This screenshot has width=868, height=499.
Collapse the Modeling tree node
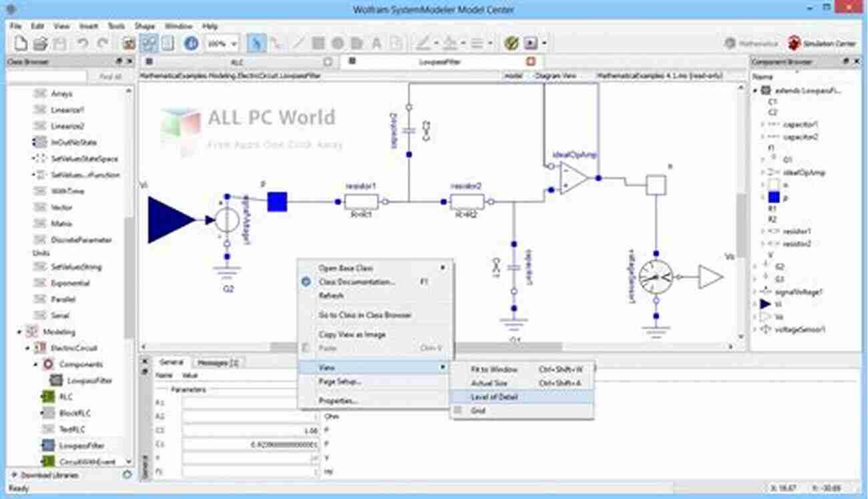point(19,332)
